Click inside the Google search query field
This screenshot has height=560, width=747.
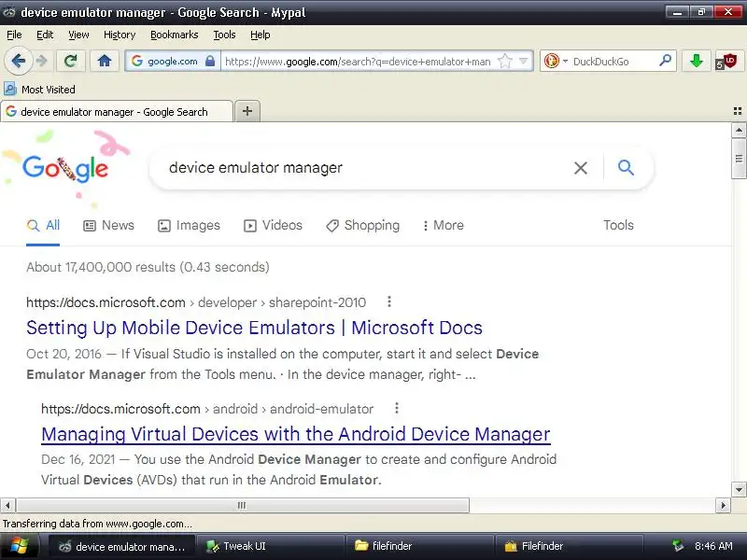[362, 168]
